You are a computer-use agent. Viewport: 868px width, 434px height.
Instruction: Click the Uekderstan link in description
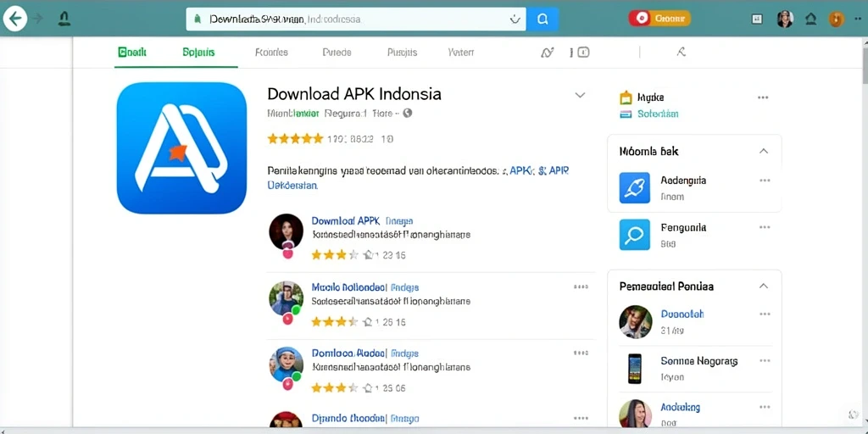292,186
